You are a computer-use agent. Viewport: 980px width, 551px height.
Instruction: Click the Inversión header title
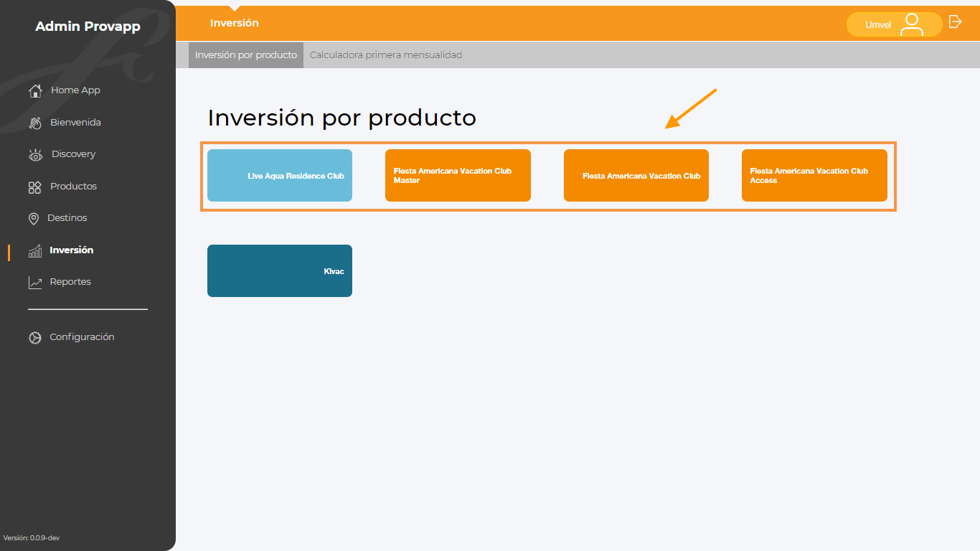[235, 23]
